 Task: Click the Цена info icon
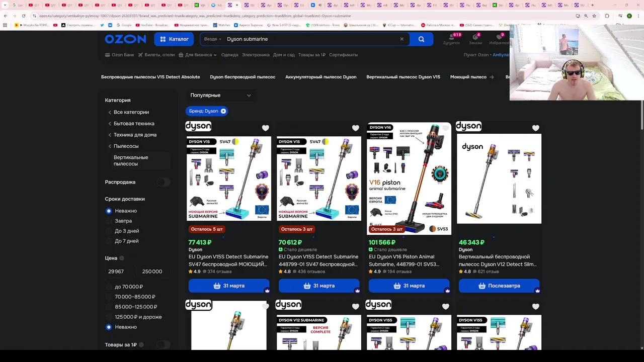pyautogui.click(x=122, y=258)
